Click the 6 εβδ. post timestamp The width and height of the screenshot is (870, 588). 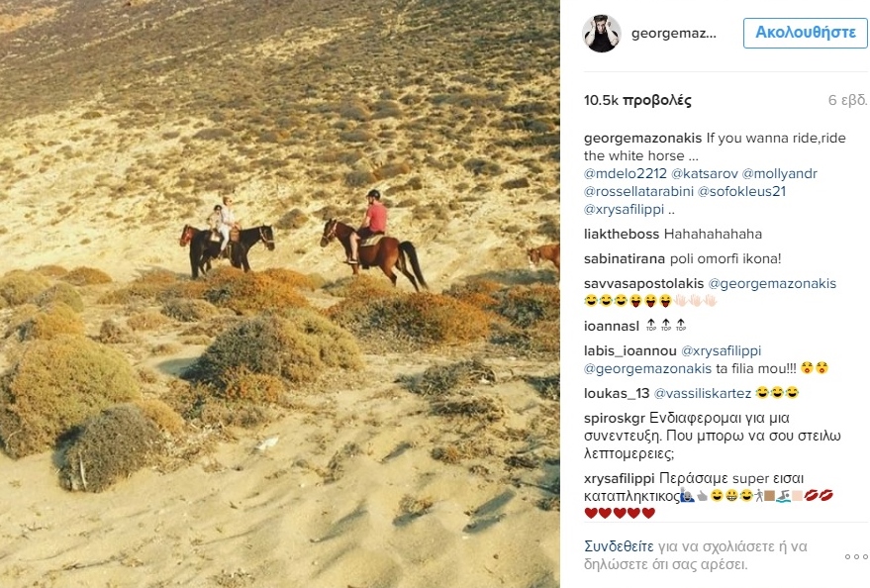point(847,100)
